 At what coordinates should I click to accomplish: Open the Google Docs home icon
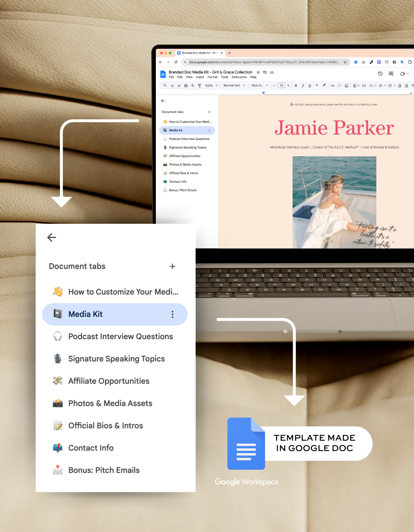[163, 74]
